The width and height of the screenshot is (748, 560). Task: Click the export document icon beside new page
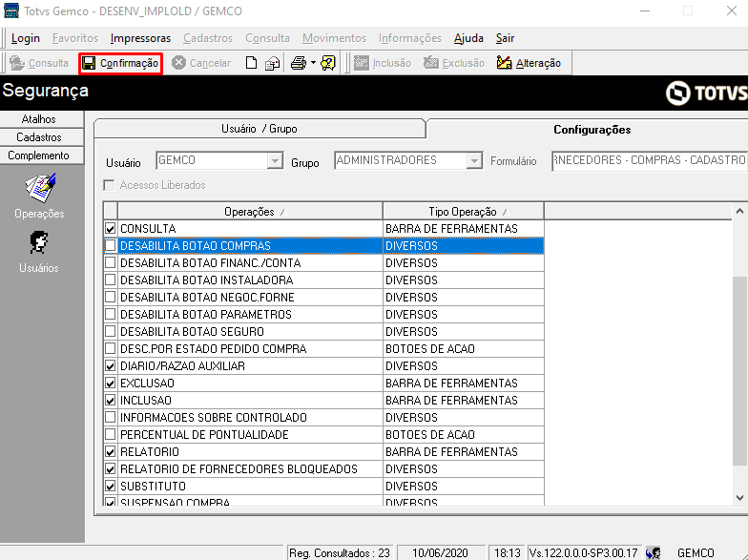[x=273, y=63]
